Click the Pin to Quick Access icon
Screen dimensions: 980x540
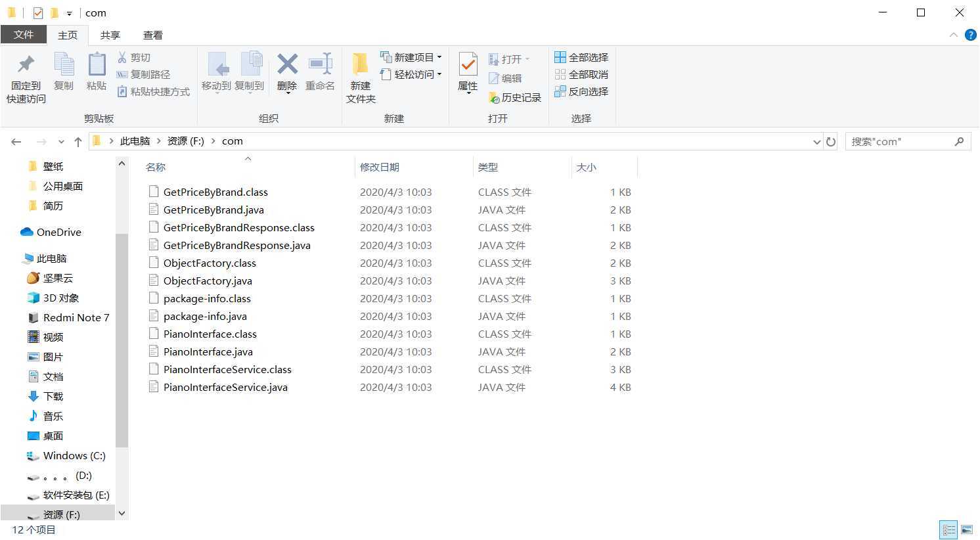pos(26,65)
